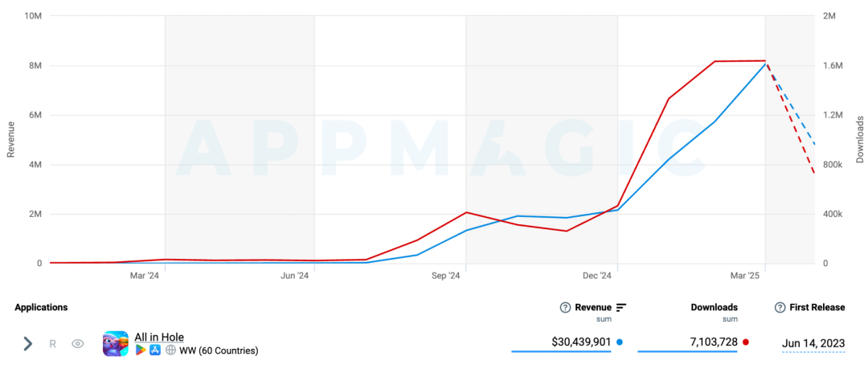868x373 pixels.
Task: Click the $30,439,901 revenue total
Action: [581, 342]
